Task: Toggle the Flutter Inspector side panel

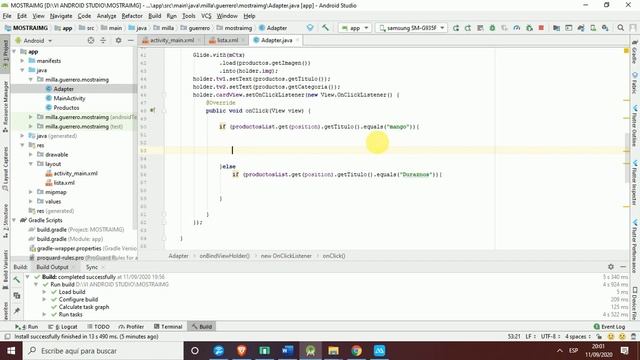Action: tap(635, 183)
